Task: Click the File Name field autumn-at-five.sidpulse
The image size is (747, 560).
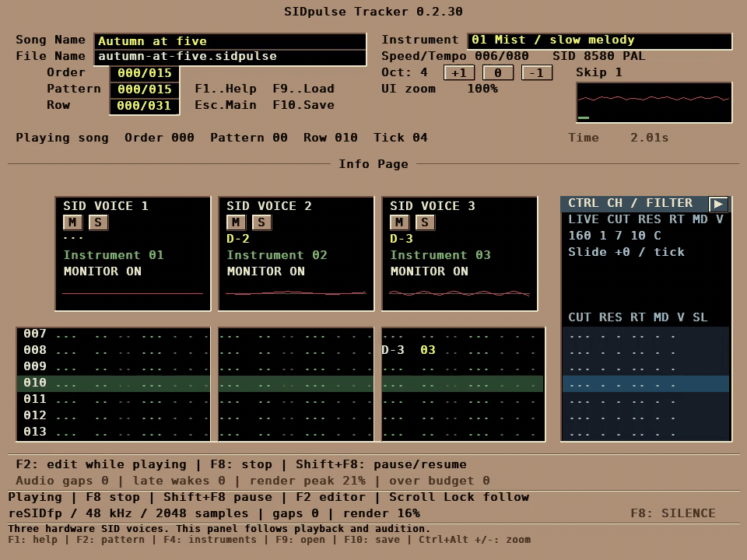Action: click(230, 57)
